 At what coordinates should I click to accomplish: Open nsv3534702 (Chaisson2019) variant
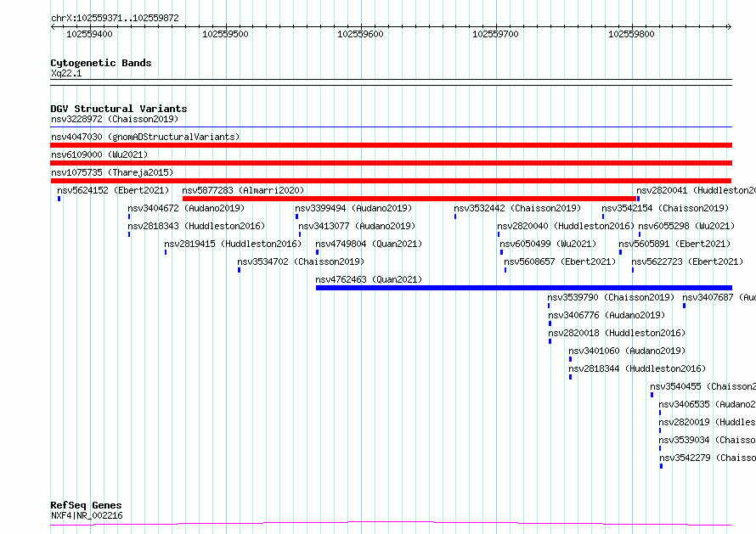tap(301, 261)
